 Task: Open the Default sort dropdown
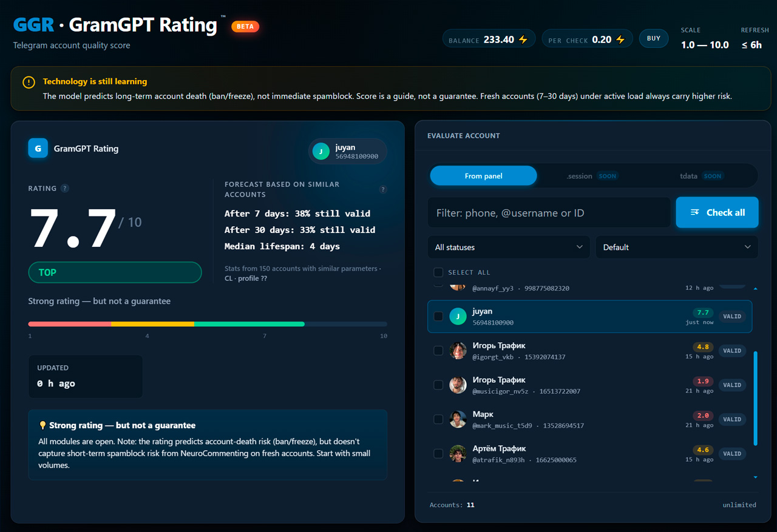point(677,247)
